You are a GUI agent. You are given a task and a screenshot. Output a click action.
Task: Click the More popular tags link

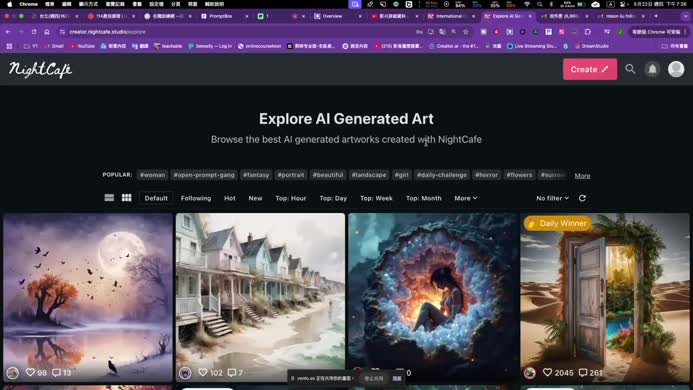pos(582,176)
